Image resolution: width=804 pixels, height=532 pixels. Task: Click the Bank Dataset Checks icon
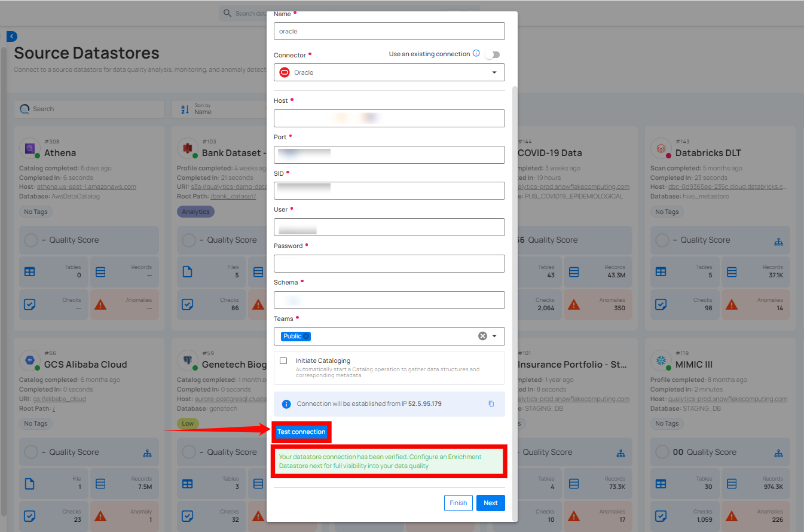188,304
